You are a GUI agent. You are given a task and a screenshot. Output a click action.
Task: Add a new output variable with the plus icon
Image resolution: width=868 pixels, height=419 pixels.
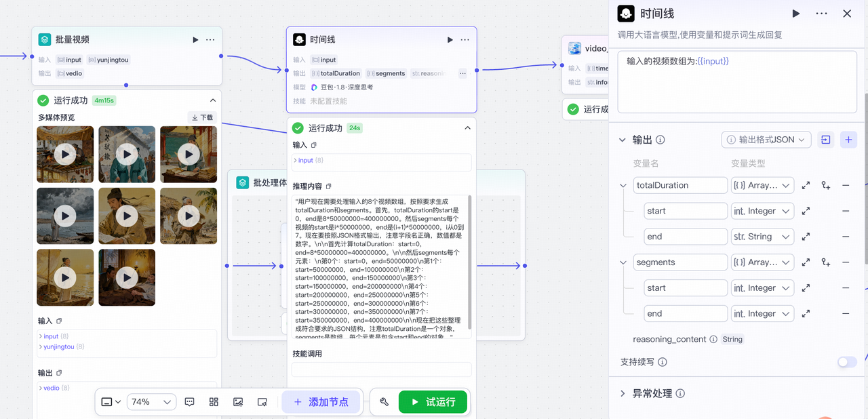coord(848,140)
